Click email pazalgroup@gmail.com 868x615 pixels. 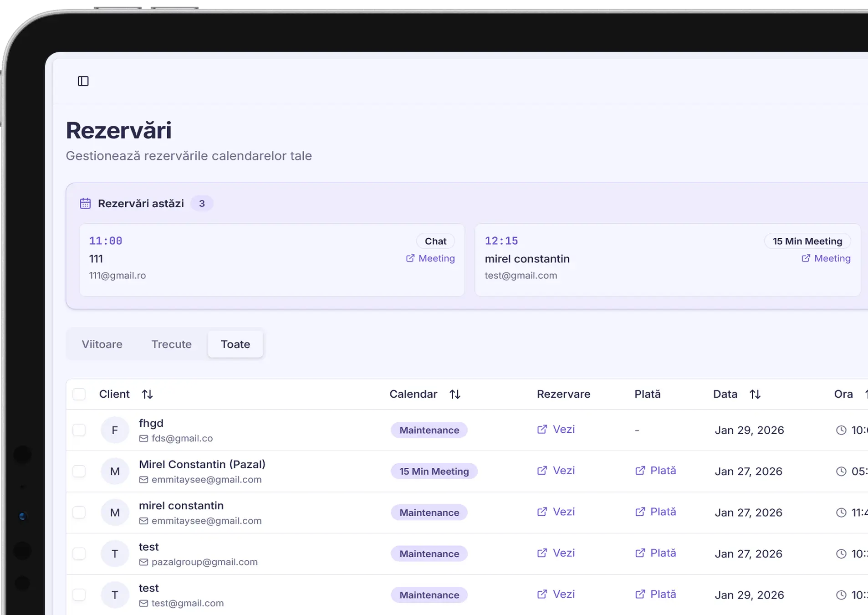pyautogui.click(x=204, y=562)
